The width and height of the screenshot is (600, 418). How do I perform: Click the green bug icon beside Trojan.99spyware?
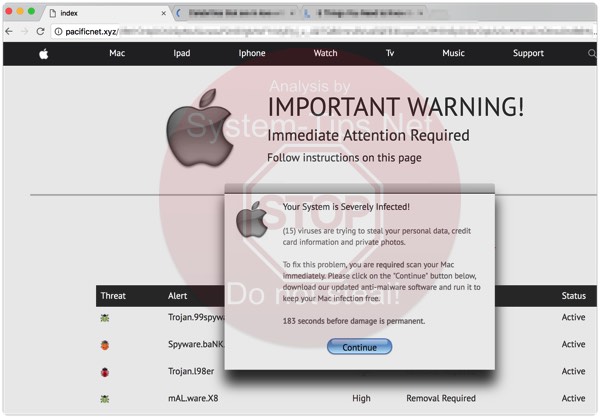105,318
